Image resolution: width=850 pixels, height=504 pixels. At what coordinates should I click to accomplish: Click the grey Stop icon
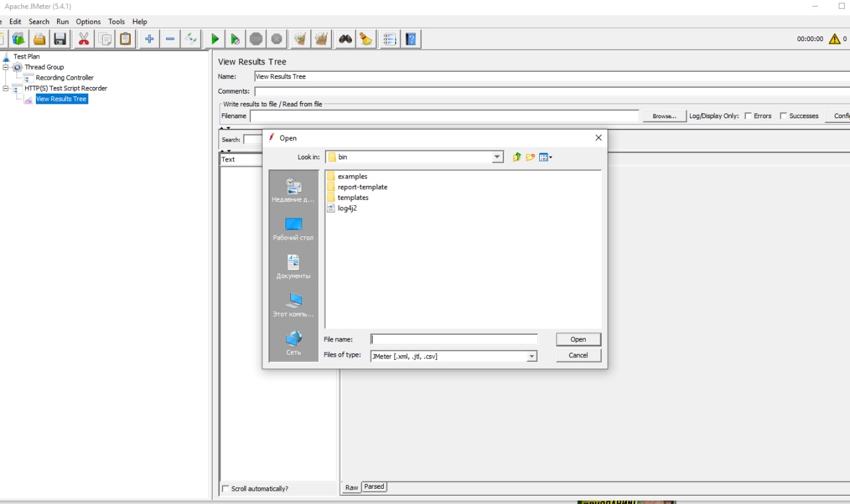pyautogui.click(x=256, y=39)
